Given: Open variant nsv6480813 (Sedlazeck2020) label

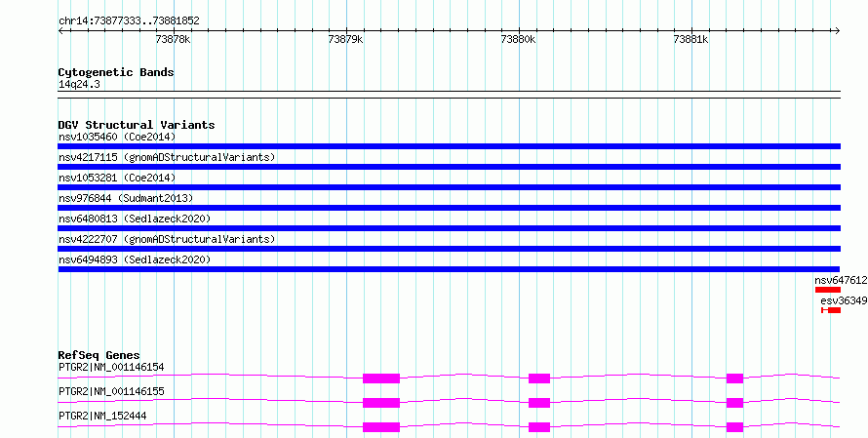Looking at the screenshot, I should tap(135, 219).
